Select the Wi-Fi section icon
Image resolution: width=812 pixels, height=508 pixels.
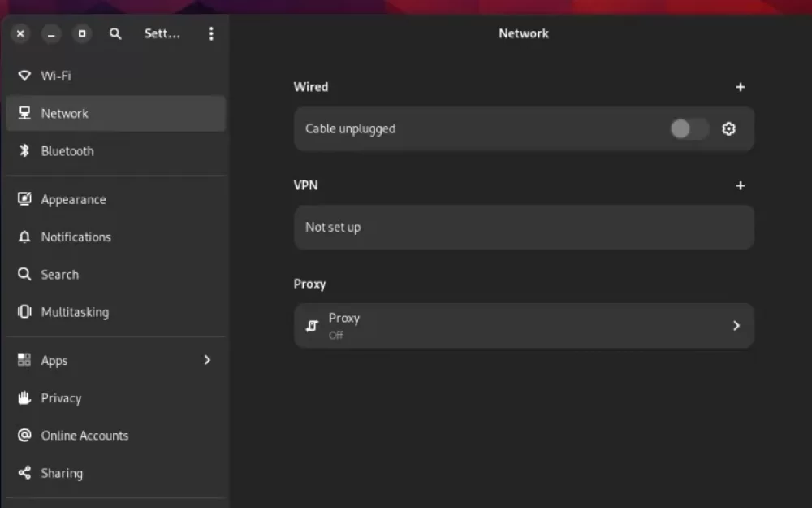click(24, 76)
